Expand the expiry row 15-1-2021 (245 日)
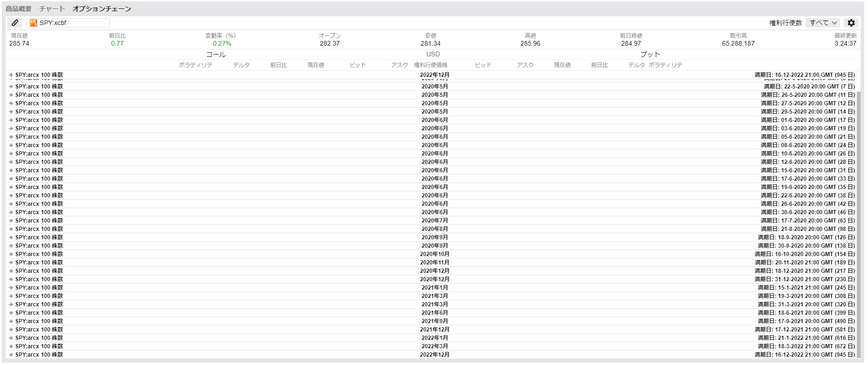Viewport: 868px width, 365px height. coord(11,288)
